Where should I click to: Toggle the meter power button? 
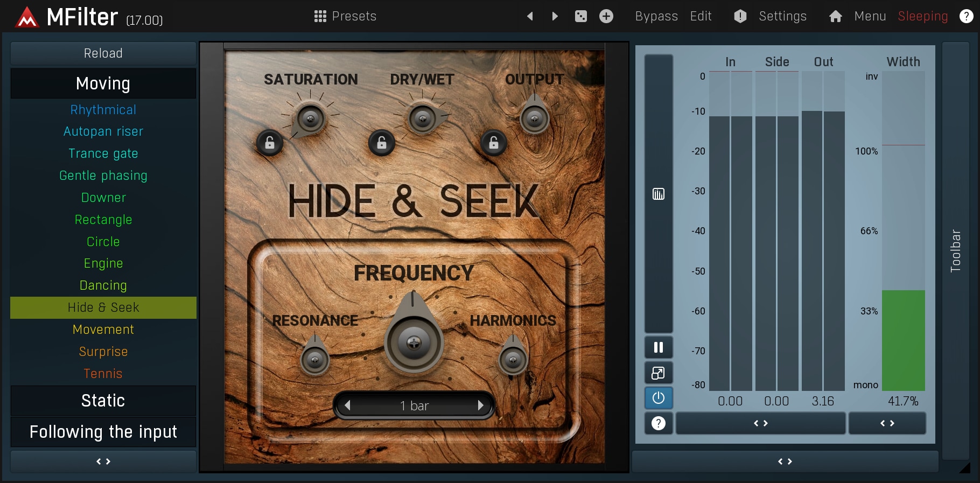[x=658, y=398]
